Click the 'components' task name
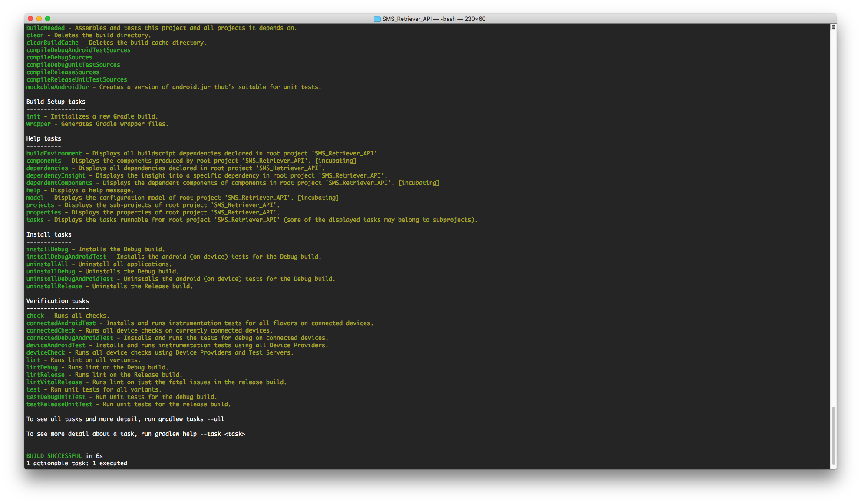This screenshot has height=504, width=861. (x=44, y=161)
